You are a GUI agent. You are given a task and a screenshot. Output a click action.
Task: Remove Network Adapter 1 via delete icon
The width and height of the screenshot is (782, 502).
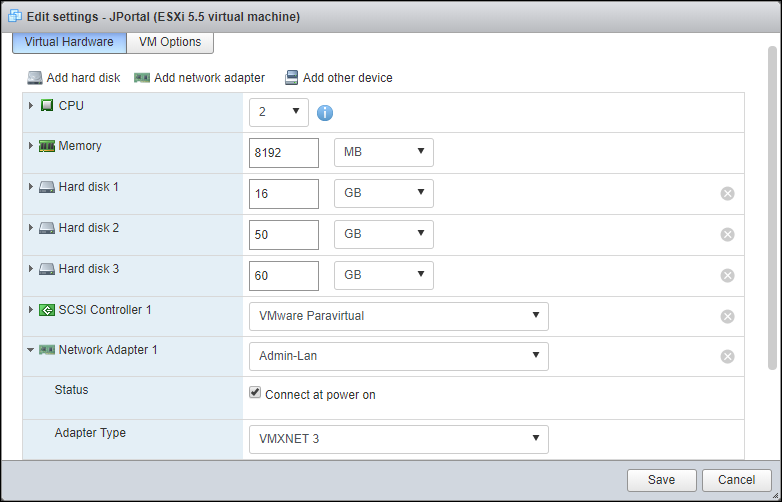point(728,356)
